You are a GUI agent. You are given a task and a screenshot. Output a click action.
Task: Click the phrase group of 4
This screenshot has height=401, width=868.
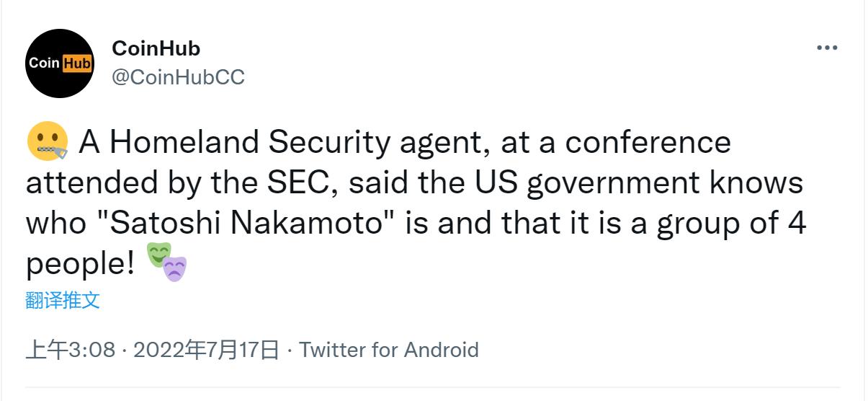[729, 224]
